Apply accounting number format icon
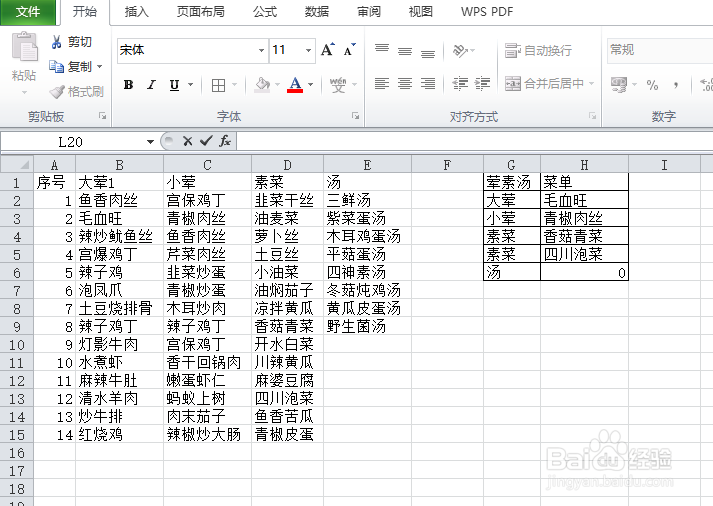 619,85
